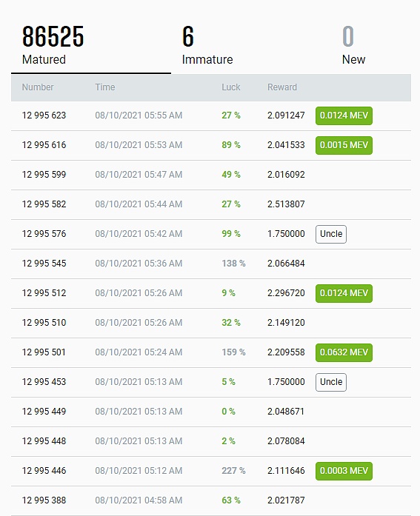
Task: Click the 0.0632 MEV badge
Action: [x=344, y=352]
